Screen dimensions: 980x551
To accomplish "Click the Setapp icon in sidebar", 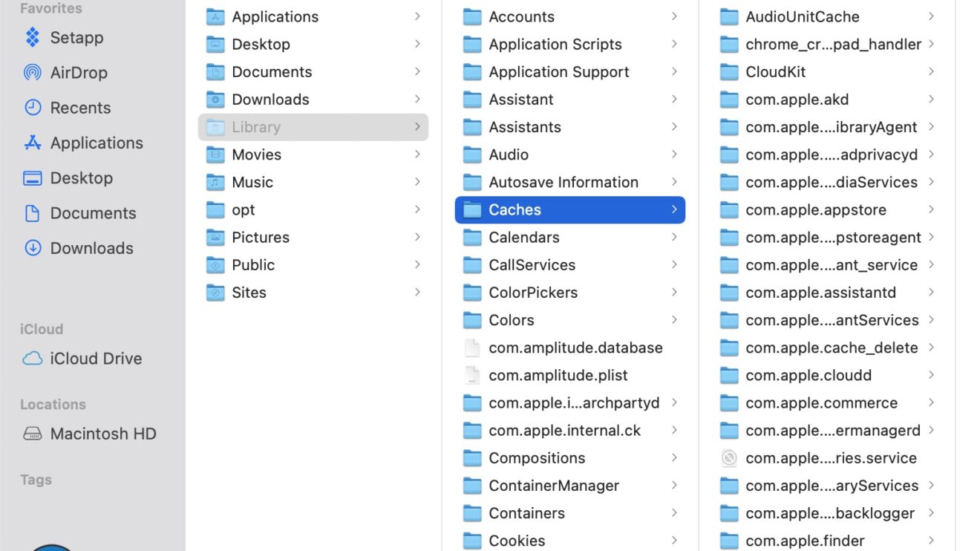I will pyautogui.click(x=33, y=37).
